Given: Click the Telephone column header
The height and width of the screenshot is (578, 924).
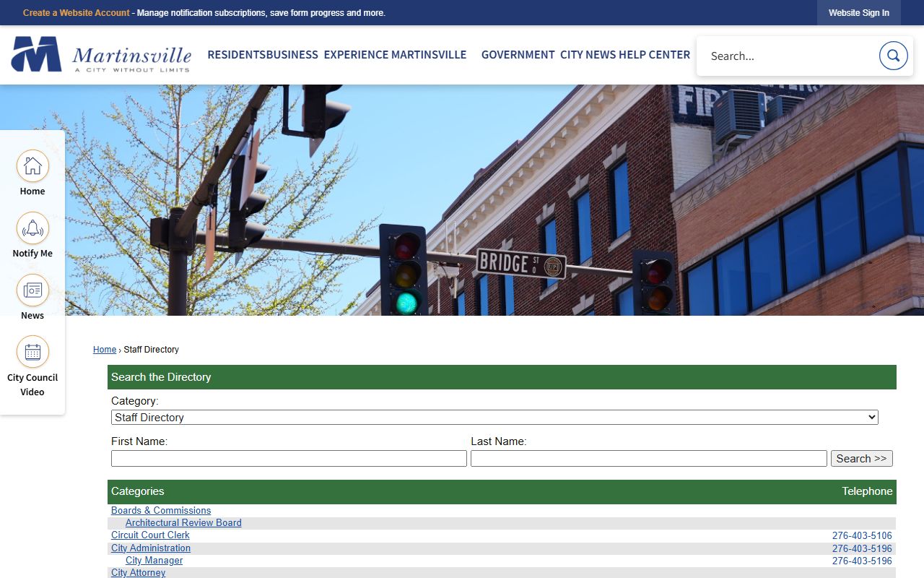Looking at the screenshot, I should pyautogui.click(x=867, y=491).
